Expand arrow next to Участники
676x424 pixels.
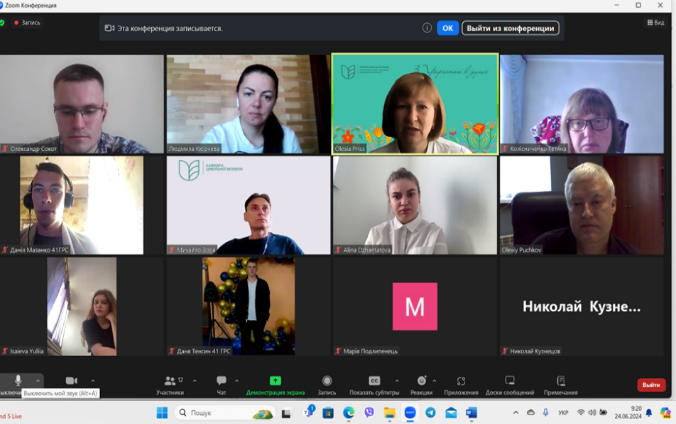click(194, 381)
